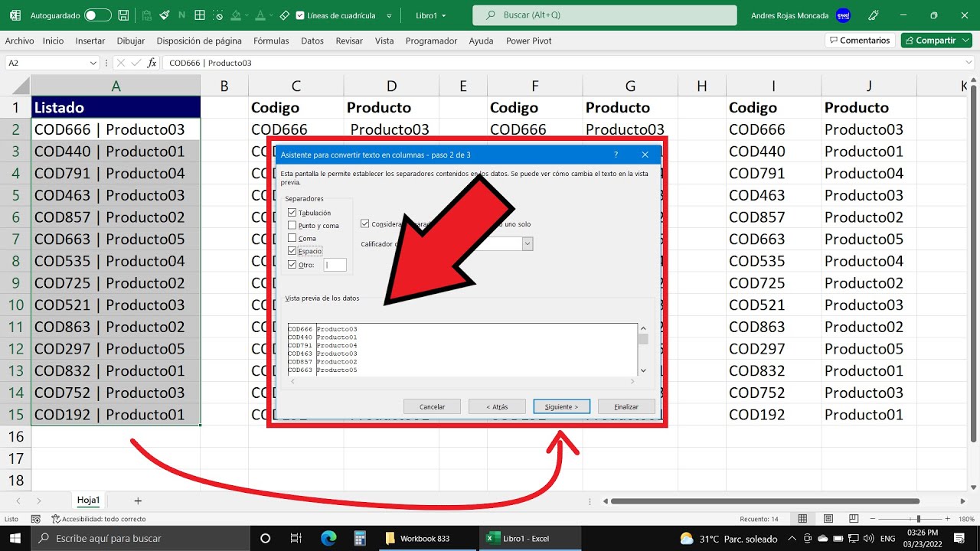980x551 pixels.
Task: Open font color dropdown arrow
Action: 271,15
